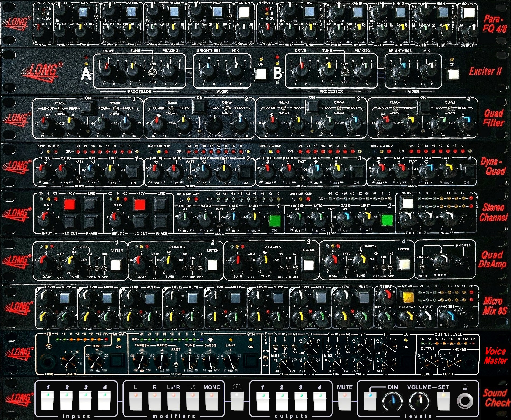This screenshot has height=420, width=511.
Task: Click the blue-lit DIM button on Sound Check
Action: point(370,400)
